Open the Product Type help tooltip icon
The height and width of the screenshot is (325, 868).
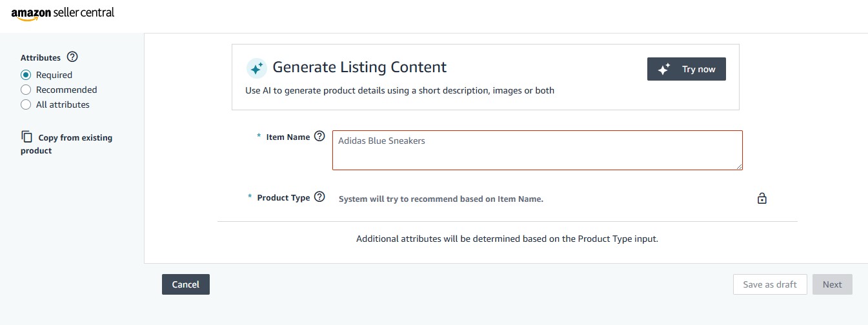pos(319,197)
